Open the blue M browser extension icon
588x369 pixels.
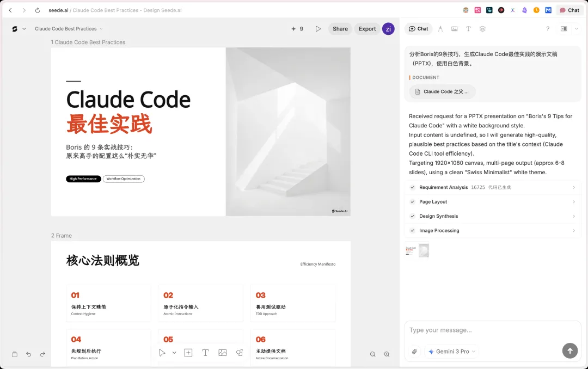click(x=548, y=10)
